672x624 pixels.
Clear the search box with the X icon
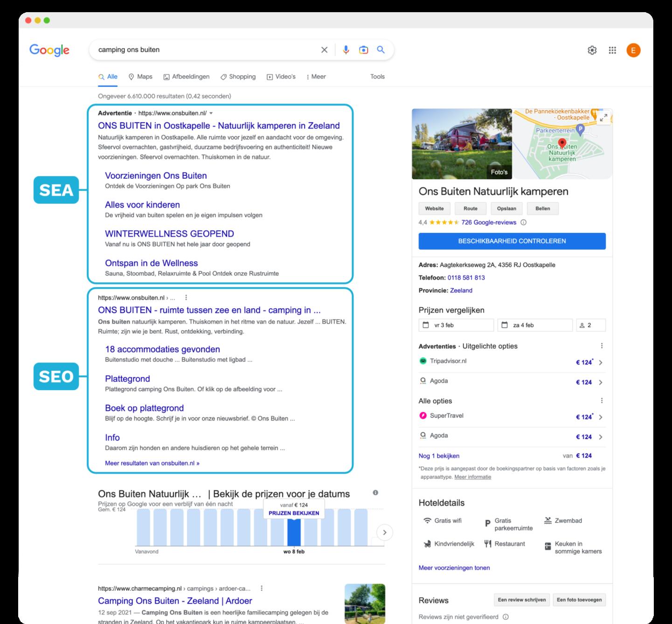324,50
